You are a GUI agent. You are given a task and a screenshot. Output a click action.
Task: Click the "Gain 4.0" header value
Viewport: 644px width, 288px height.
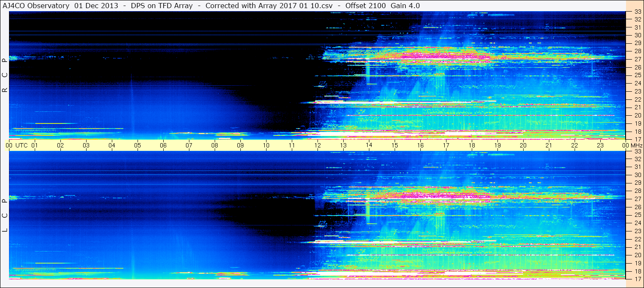[x=405, y=6]
